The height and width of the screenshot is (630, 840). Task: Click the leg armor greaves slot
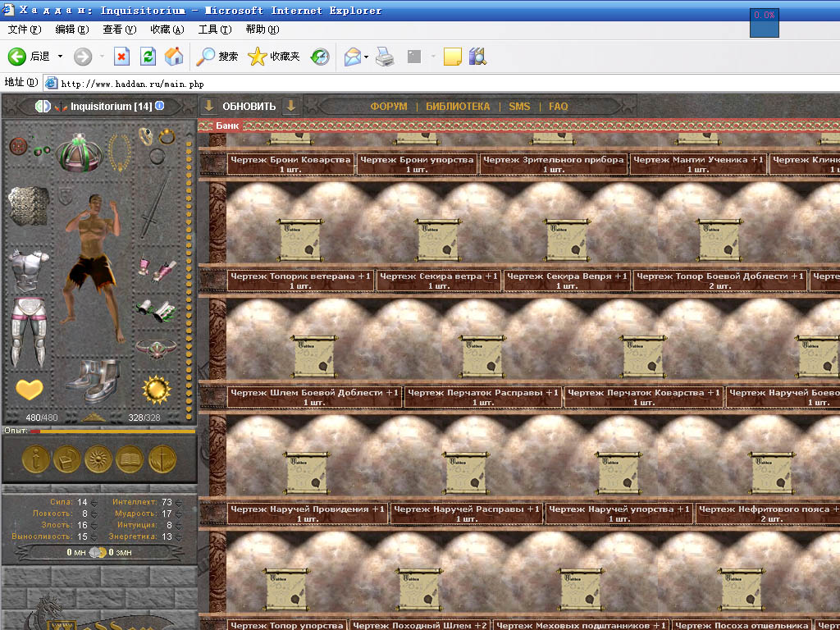(x=29, y=332)
